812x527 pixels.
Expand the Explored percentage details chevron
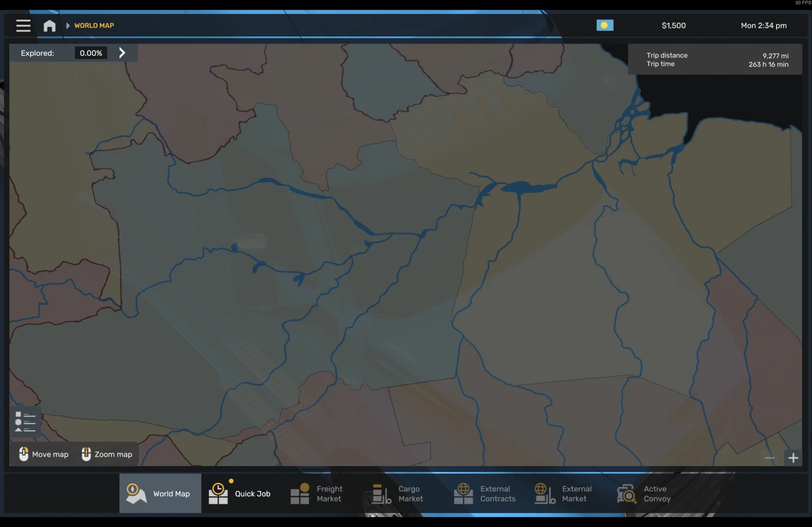point(122,52)
